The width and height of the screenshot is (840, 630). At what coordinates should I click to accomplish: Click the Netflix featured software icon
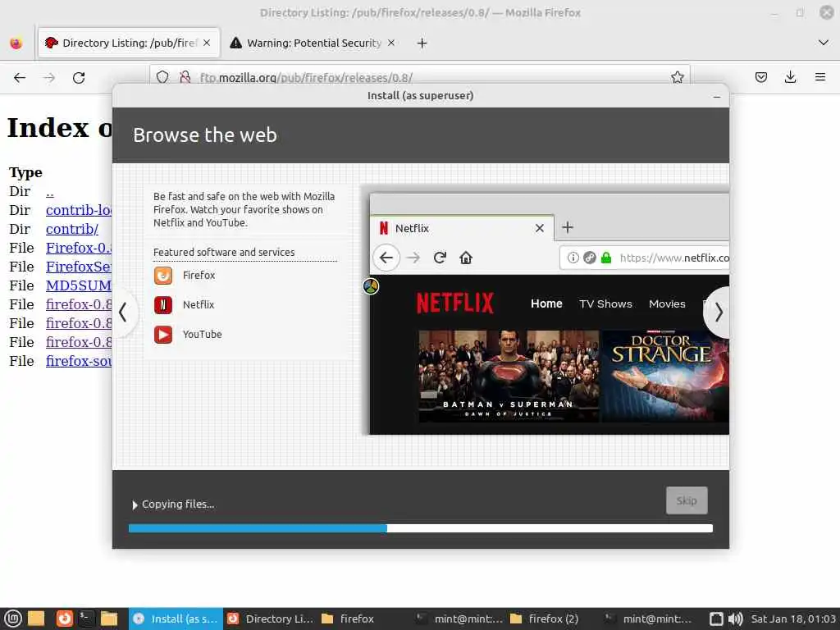(x=163, y=305)
